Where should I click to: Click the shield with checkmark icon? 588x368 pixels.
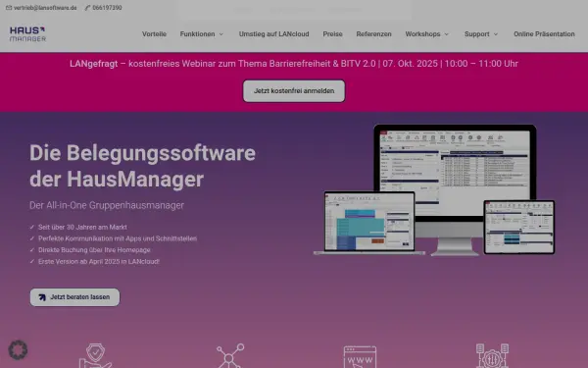[x=95, y=355]
